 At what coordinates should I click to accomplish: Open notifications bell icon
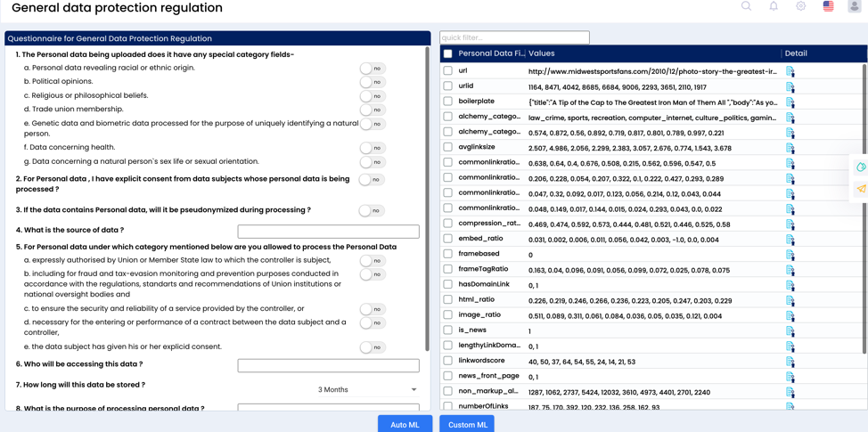click(x=774, y=6)
